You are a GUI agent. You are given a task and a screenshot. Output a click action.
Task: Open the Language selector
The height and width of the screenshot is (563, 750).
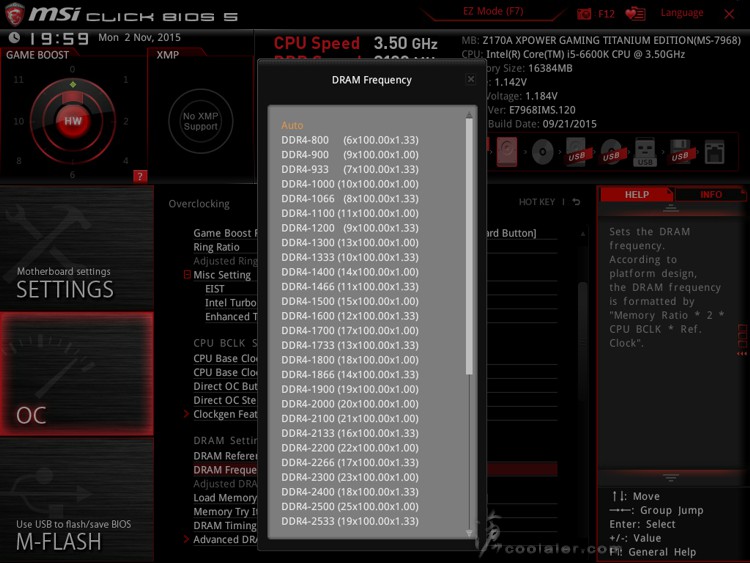(x=682, y=13)
